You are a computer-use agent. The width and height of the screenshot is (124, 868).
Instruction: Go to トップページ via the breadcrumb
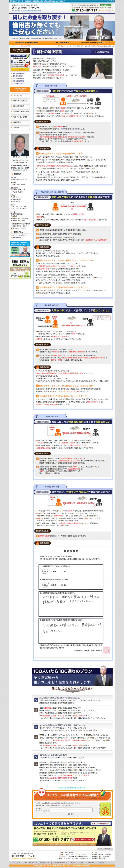(x=14, y=46)
